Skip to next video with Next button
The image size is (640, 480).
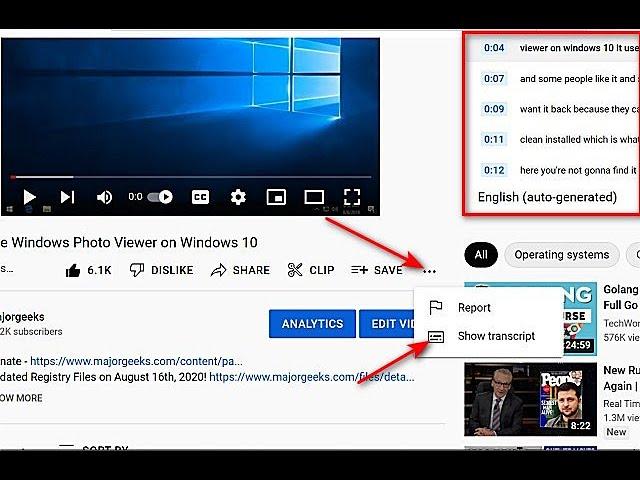click(x=67, y=197)
